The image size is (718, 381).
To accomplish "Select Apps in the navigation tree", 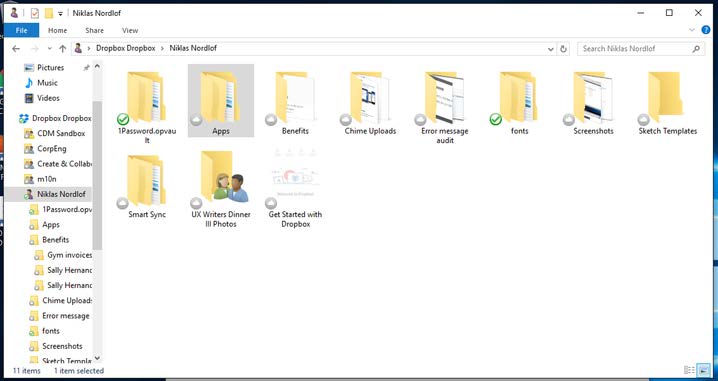I will 51,224.
